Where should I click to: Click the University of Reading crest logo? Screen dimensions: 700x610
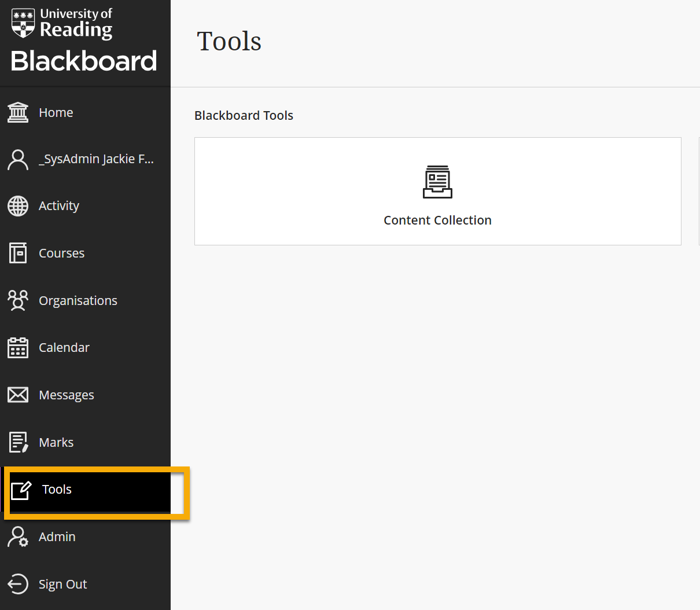23,23
